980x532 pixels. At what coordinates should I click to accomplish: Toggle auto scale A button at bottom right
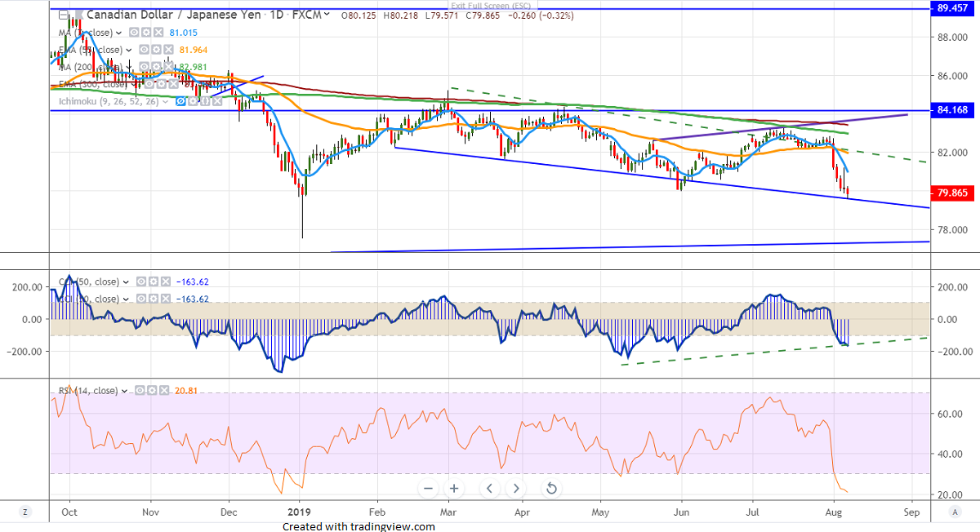(x=955, y=512)
